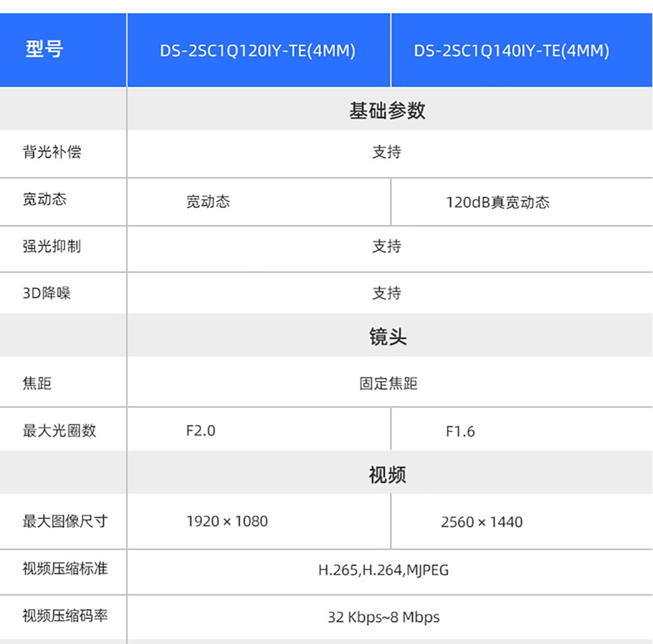
Task: Click the 2560 × 1440 resolution value
Action: click(482, 522)
